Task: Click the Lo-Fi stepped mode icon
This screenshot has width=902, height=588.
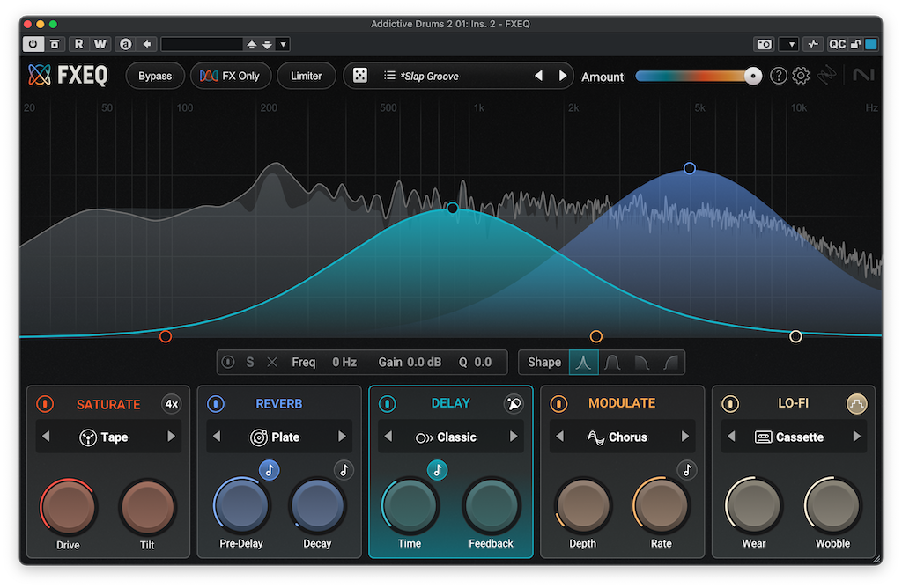Action: pyautogui.click(x=856, y=403)
